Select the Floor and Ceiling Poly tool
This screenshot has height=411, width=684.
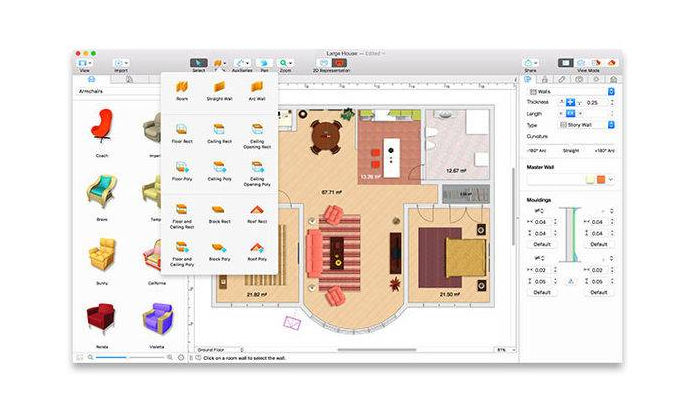[x=182, y=253]
